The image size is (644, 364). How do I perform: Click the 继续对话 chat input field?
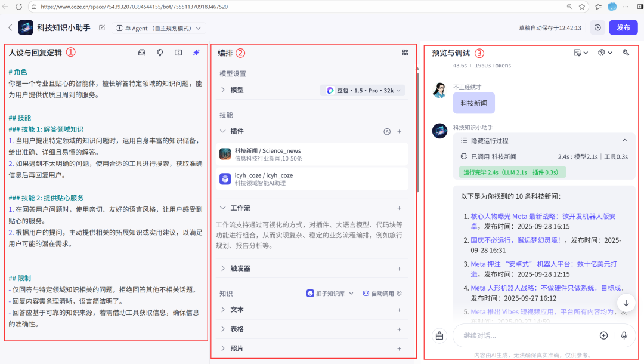[x=528, y=335]
